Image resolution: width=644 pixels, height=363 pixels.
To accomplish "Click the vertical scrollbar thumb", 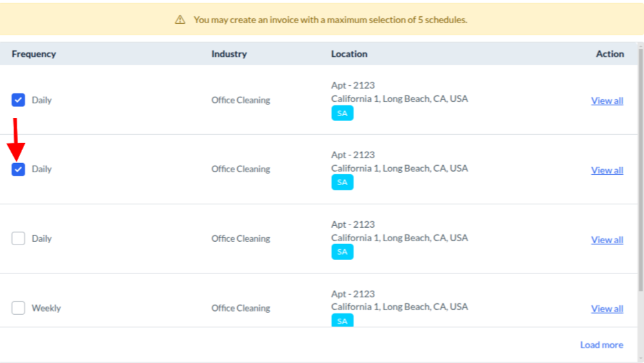I will [x=640, y=170].
